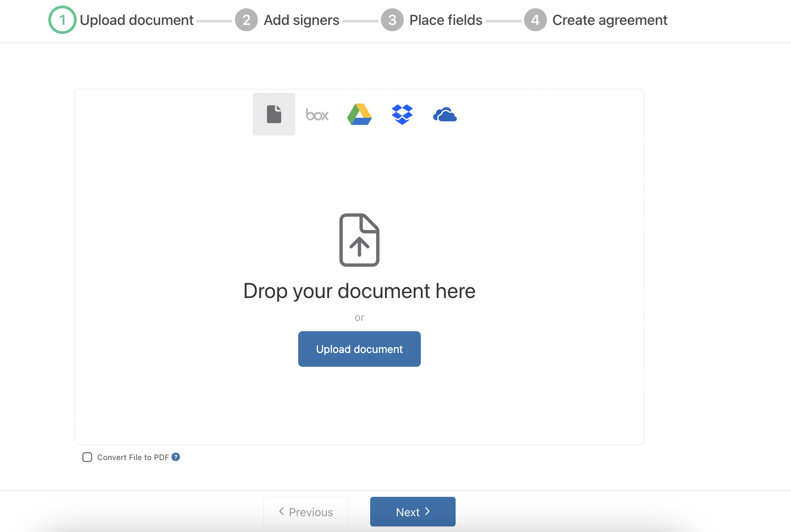Open the Place fields step

(445, 19)
